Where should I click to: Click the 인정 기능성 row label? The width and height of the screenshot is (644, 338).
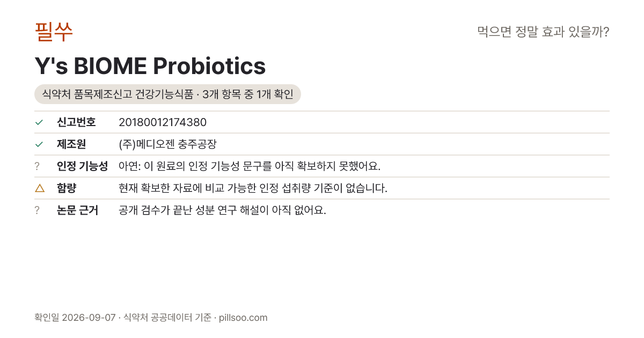(82, 166)
